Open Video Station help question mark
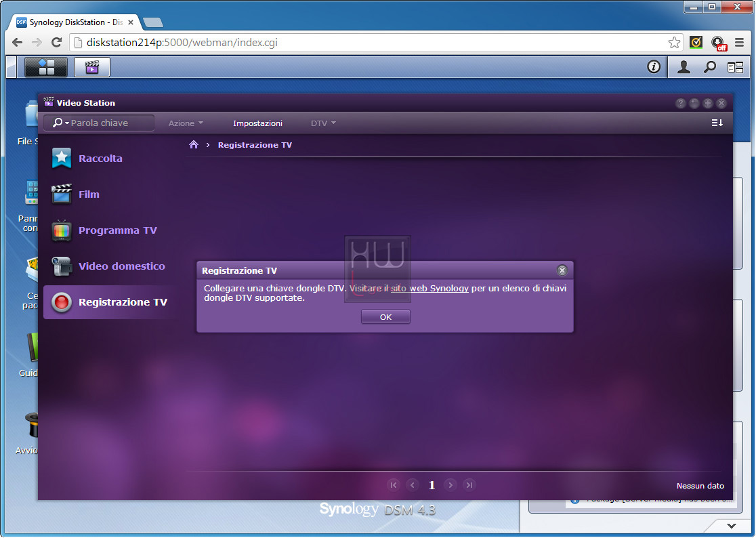 [680, 103]
